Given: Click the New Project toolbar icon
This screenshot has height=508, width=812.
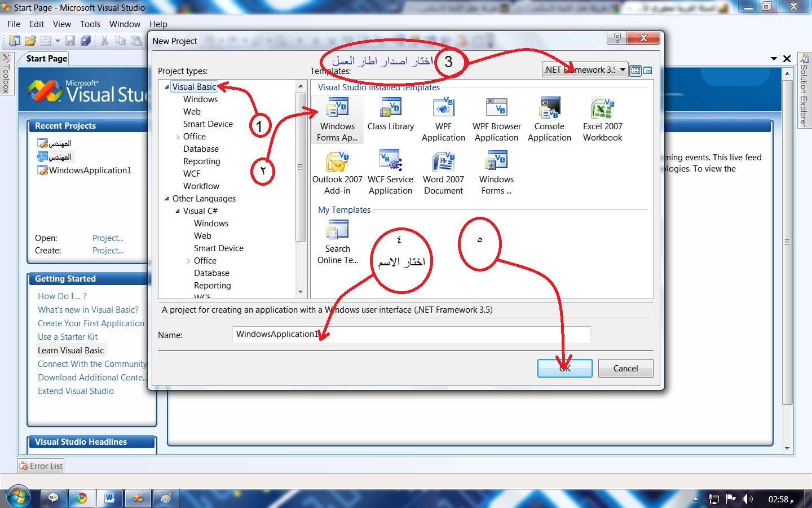Looking at the screenshot, I should point(15,41).
